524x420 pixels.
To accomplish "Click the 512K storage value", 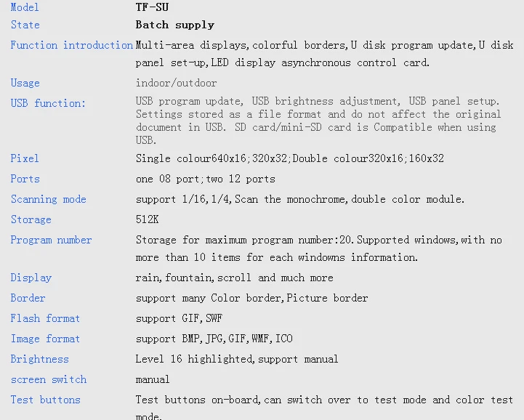I will [x=148, y=219].
